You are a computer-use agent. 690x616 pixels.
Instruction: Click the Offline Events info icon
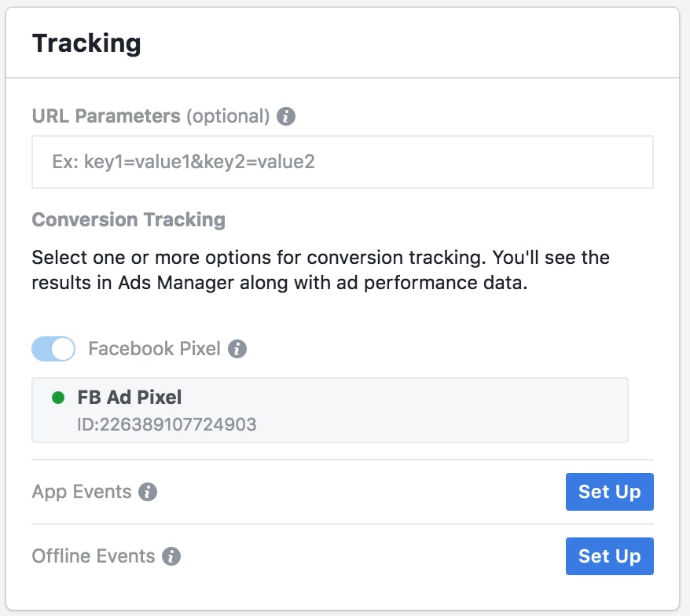(171, 557)
